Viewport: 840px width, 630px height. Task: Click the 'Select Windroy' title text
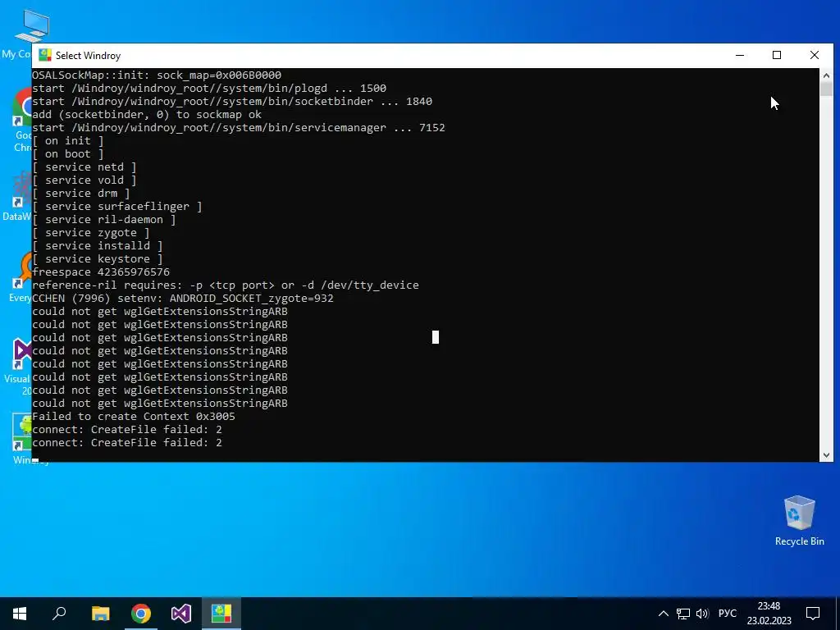(x=88, y=56)
